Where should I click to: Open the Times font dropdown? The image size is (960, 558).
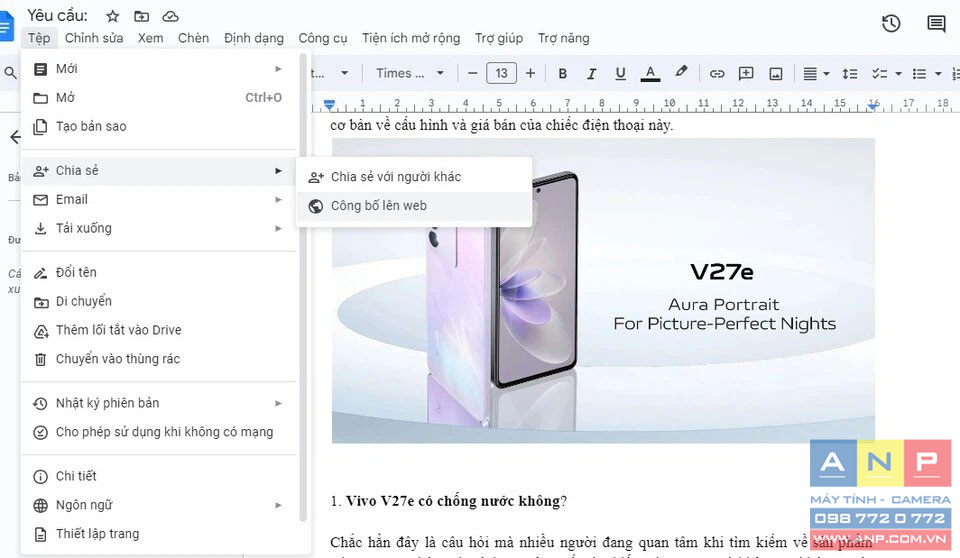pyautogui.click(x=410, y=74)
